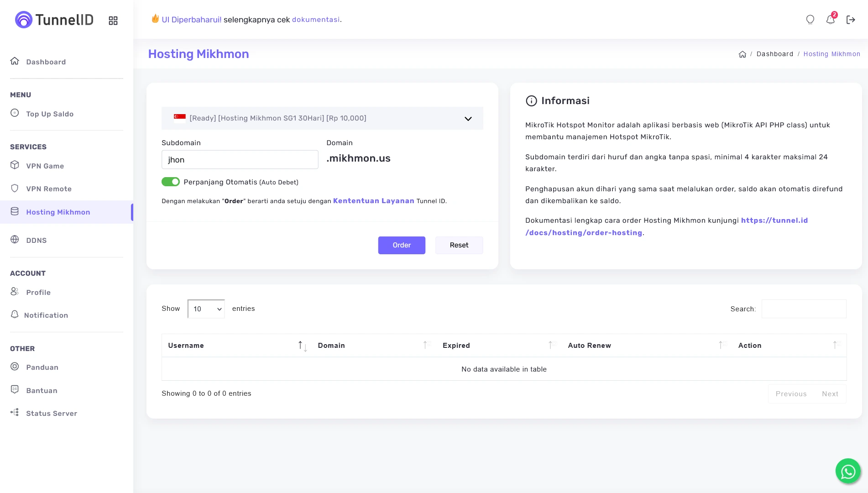Click the table Search input field
868x493 pixels.
click(x=804, y=309)
